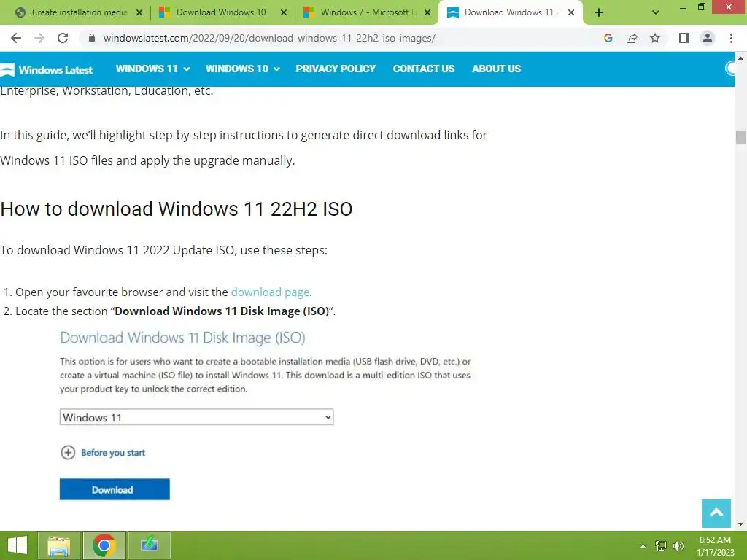Expand the WINDOWS 10 nav menu
Viewport: 747px width, 560px height.
[242, 69]
